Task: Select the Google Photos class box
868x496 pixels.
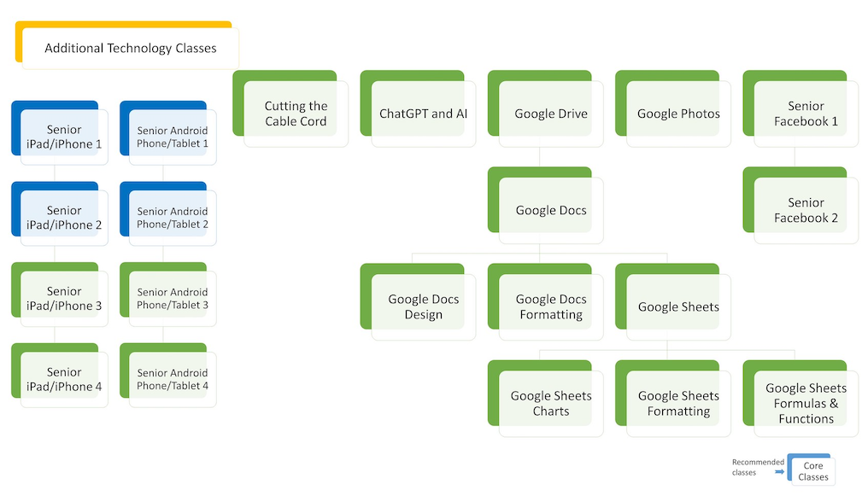Action: pyautogui.click(x=673, y=109)
